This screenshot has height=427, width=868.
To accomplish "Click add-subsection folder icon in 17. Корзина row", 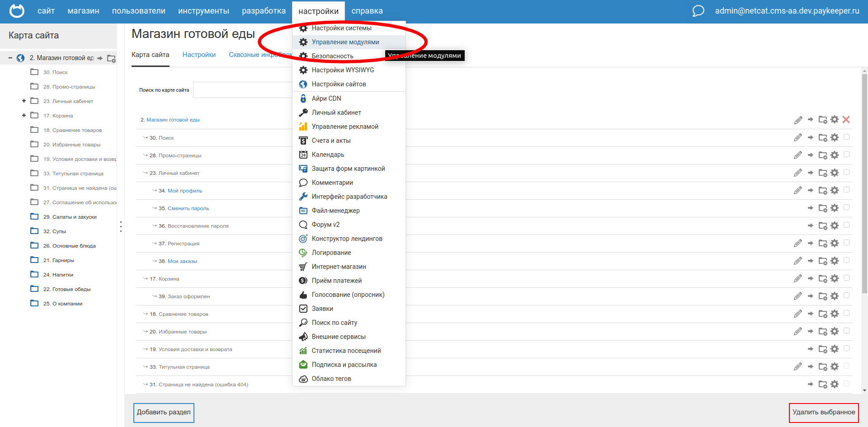I will [x=823, y=279].
